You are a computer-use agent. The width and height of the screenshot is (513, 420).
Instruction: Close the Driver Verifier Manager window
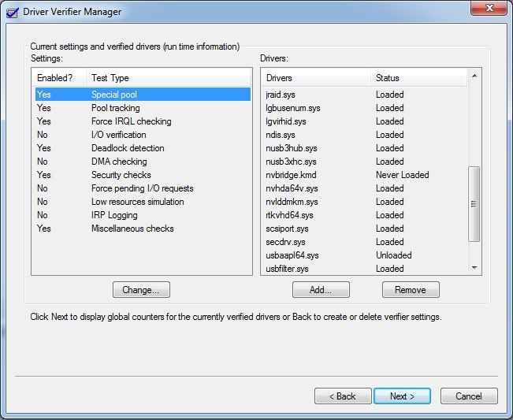coord(489,8)
